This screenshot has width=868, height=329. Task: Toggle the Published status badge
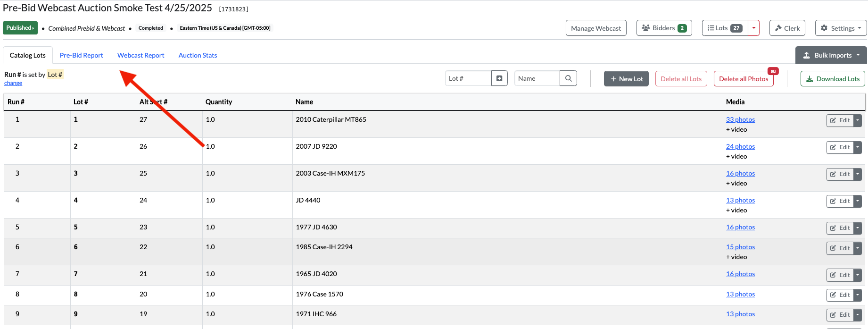[x=20, y=28]
